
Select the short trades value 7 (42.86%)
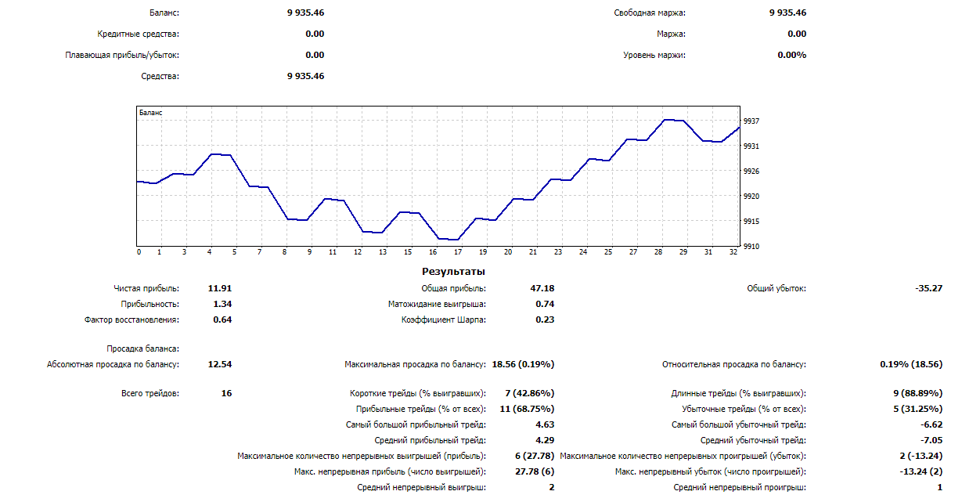tap(530, 393)
